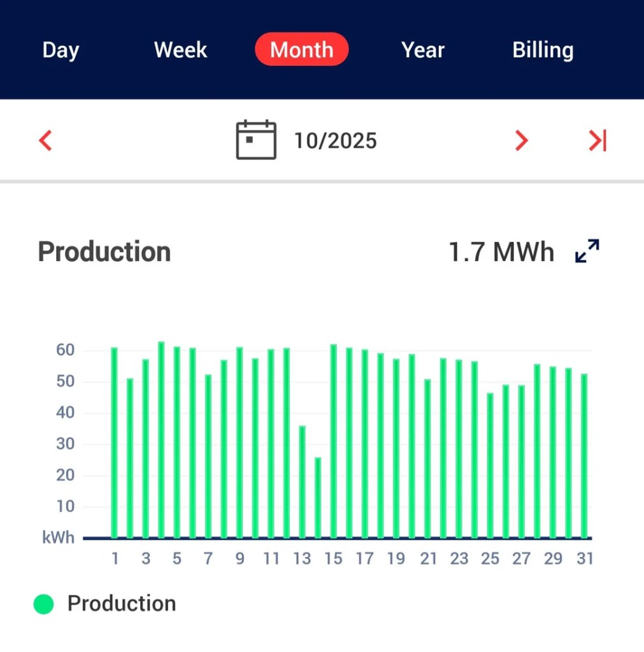Screen dimensions: 644x652
Task: Open the Billing section
Action: coord(543,50)
